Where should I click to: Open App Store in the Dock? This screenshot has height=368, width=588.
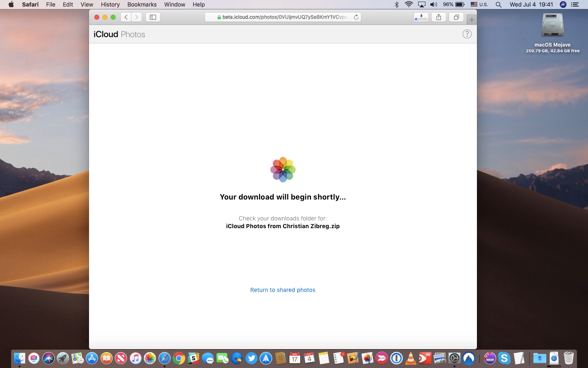coord(92,358)
